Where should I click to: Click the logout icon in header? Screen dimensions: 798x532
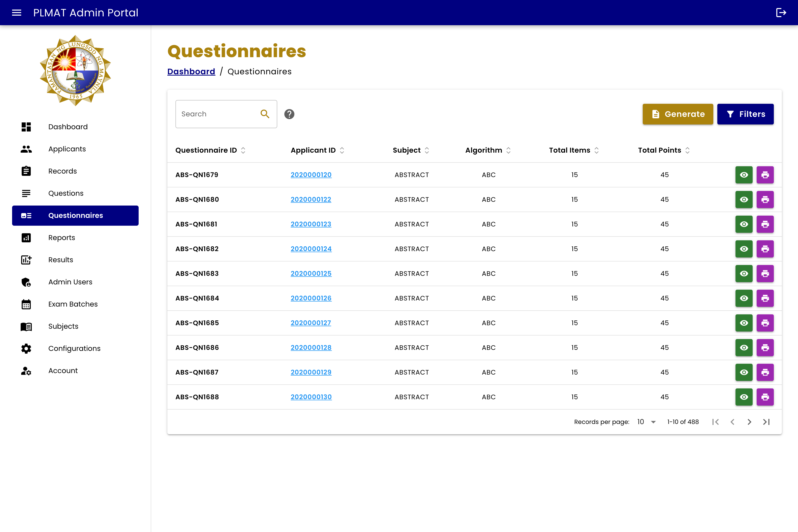click(781, 13)
